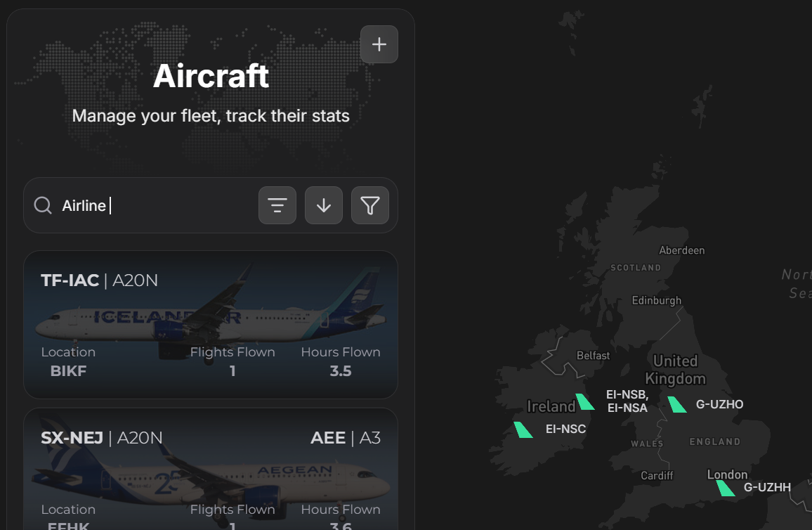Click the EI-NSB, EI-NSA map marker

(584, 401)
